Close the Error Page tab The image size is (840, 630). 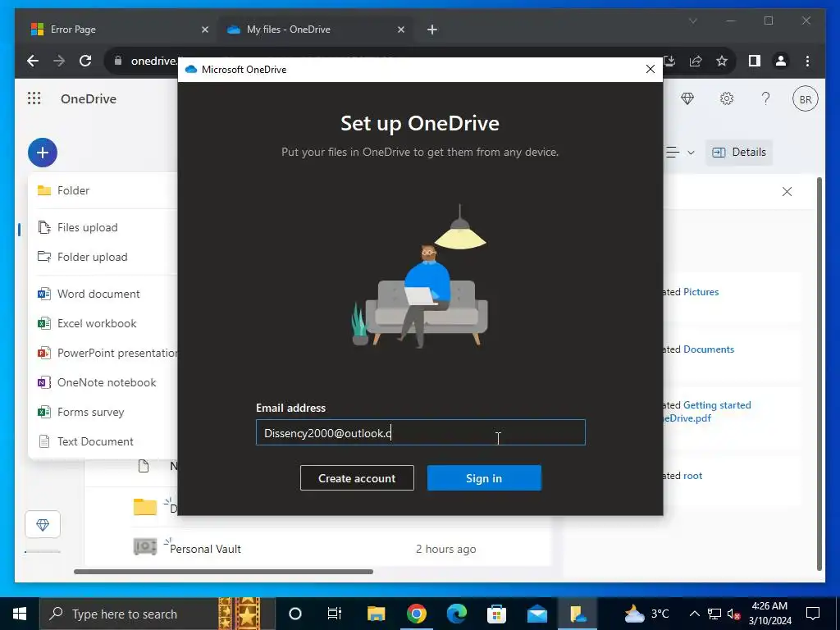[x=204, y=30]
